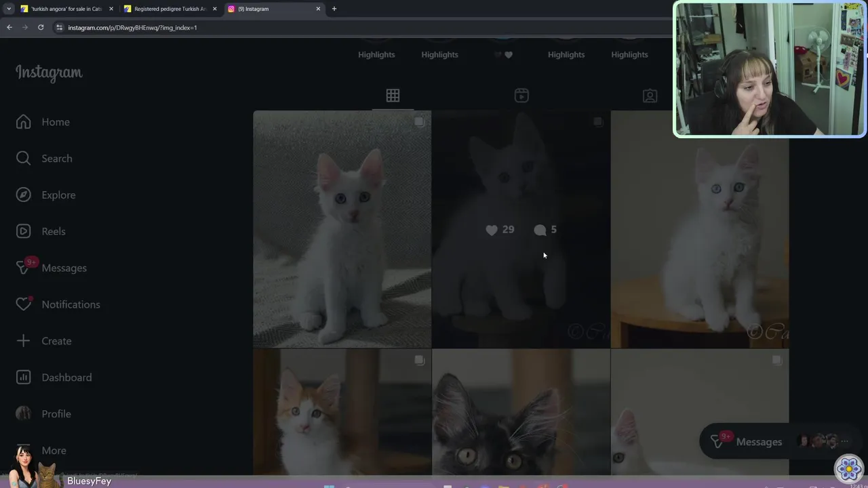The image size is (868, 488).
Task: Reload the page with refresh button
Action: click(x=41, y=27)
